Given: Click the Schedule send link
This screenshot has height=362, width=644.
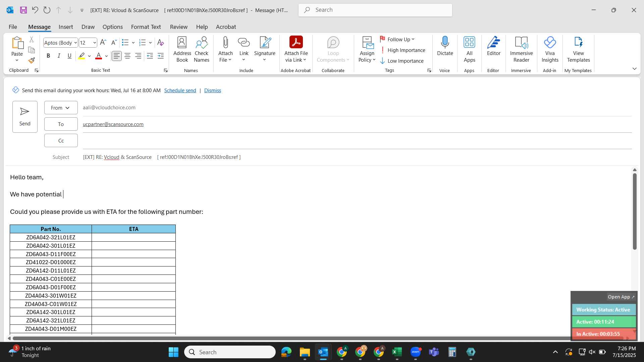Looking at the screenshot, I should 180,90.
